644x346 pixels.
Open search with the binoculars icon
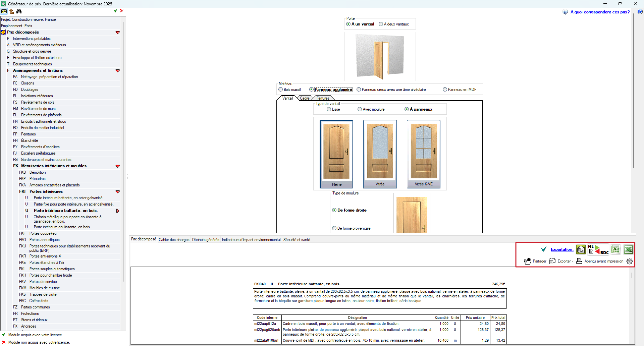19,11
